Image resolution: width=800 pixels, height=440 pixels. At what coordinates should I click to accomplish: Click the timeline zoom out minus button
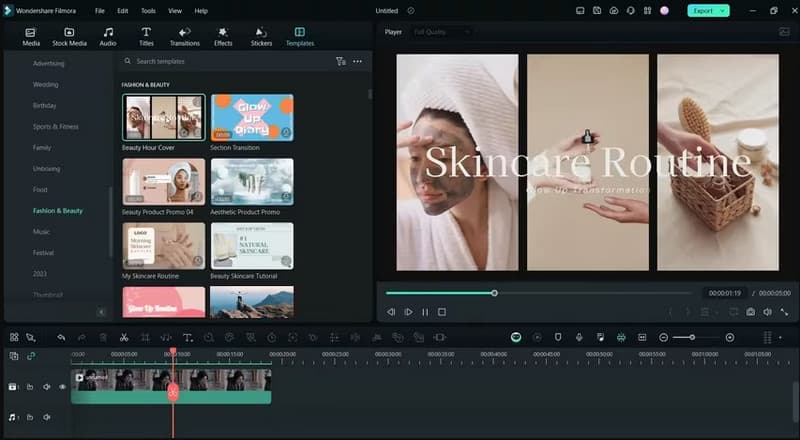point(663,337)
